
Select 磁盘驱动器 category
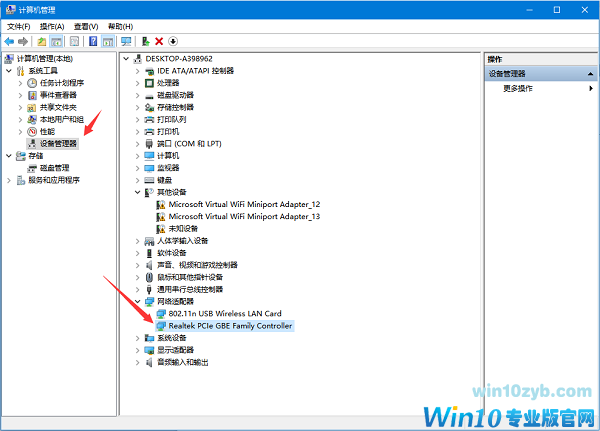(x=176, y=95)
